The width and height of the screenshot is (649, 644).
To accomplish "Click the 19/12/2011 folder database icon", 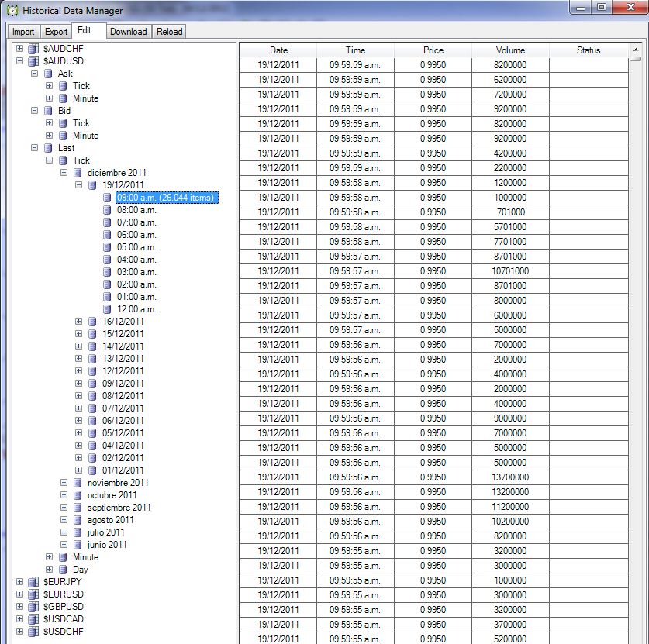I will [93, 185].
